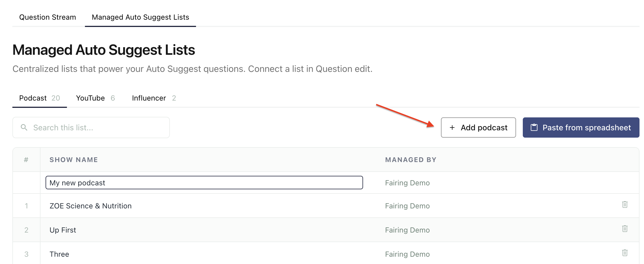The height and width of the screenshot is (264, 644).
Task: Click the MANAGED BY column header
Action: [x=411, y=160]
